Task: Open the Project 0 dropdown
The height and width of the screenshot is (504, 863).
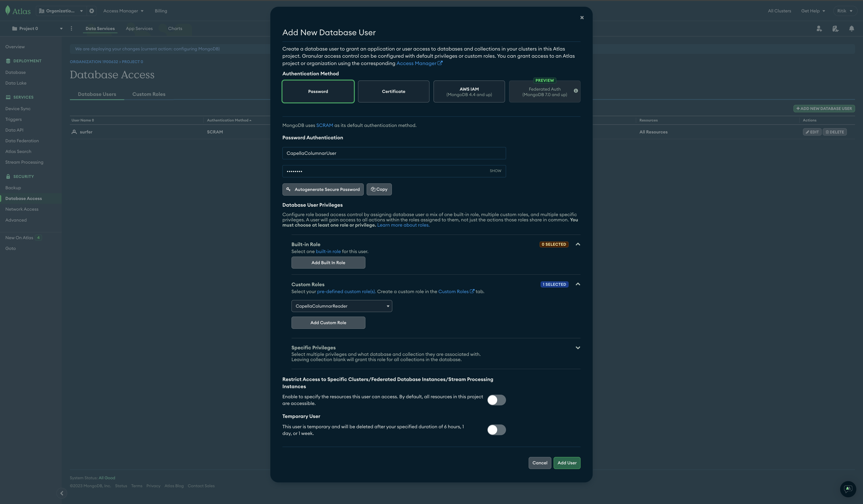Action: (x=61, y=28)
